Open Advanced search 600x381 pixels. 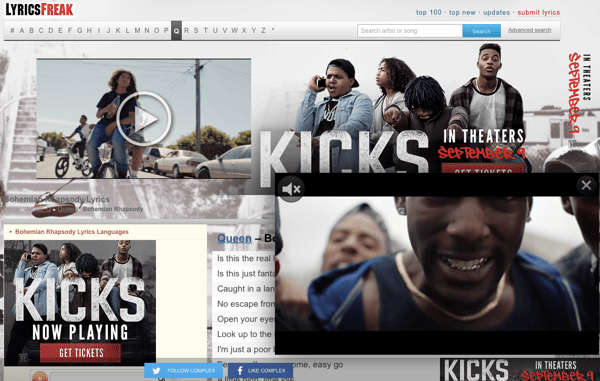pyautogui.click(x=529, y=30)
